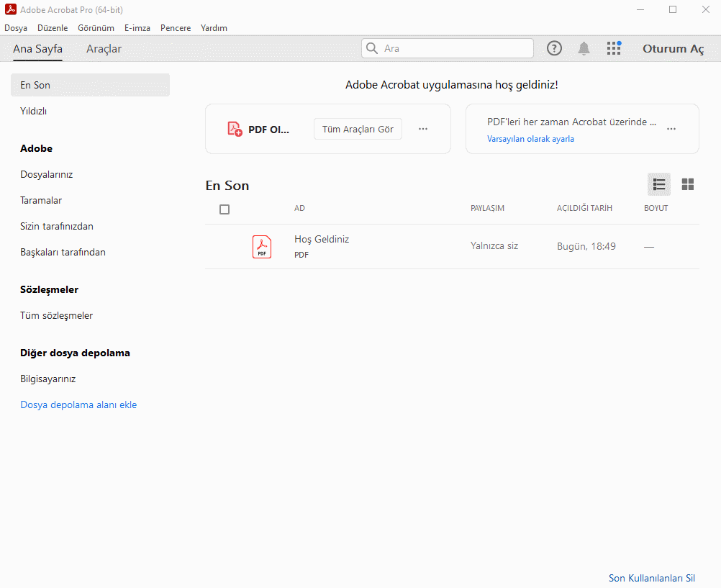Click Son Kullanılanları Sil link
Image resolution: width=721 pixels, height=588 pixels.
pyautogui.click(x=651, y=578)
